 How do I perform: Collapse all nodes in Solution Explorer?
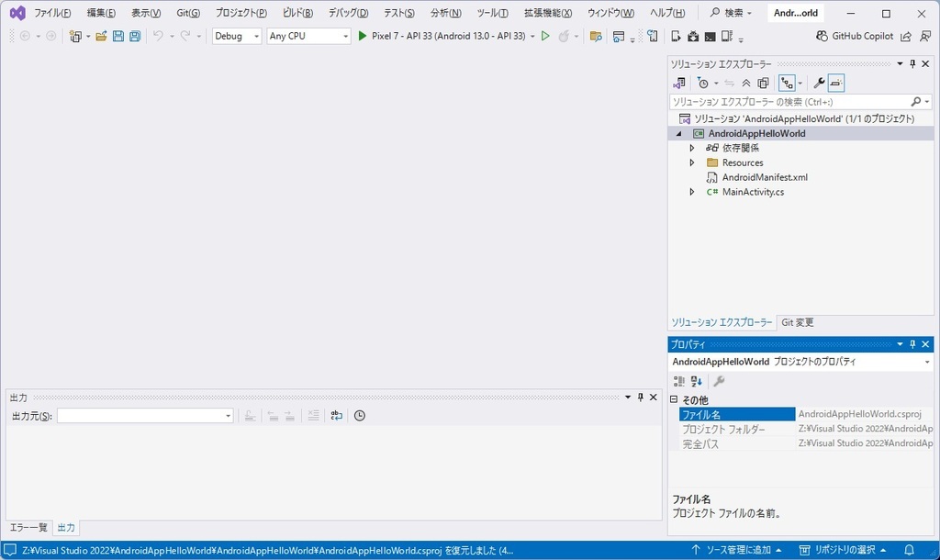pos(745,83)
